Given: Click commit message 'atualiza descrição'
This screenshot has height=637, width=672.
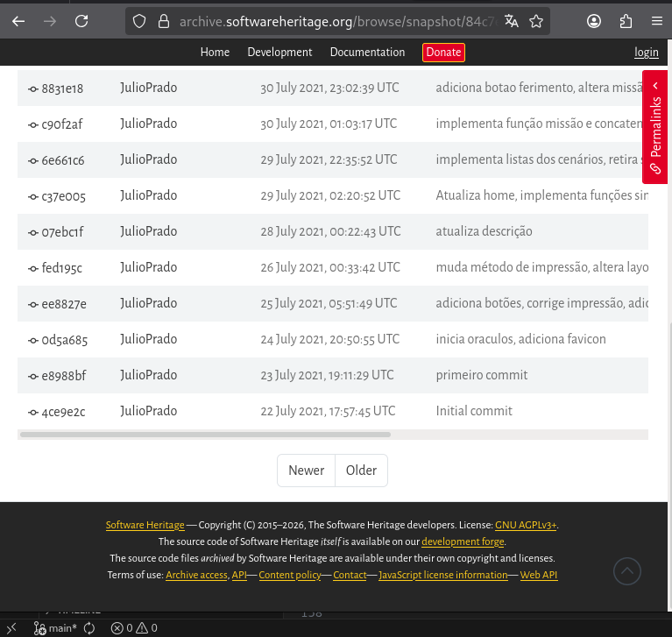Looking at the screenshot, I should 484,231.
